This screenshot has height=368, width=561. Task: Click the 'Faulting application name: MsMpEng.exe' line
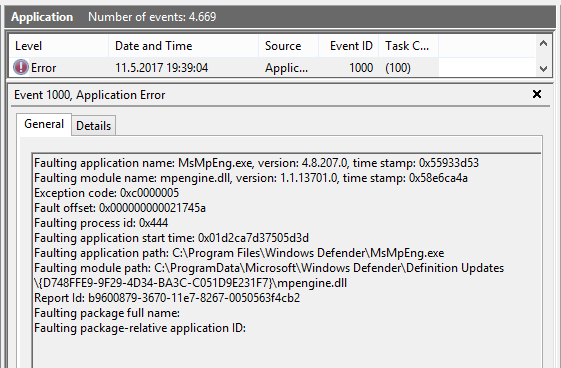coord(256,163)
